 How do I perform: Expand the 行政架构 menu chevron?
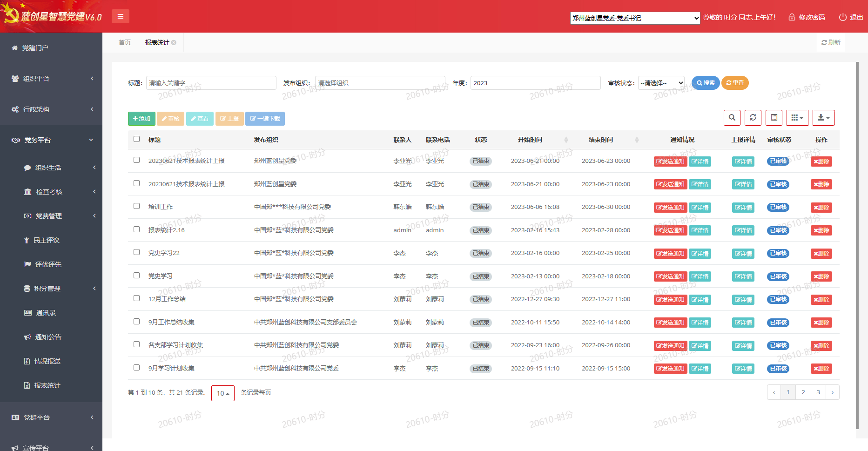[92, 109]
